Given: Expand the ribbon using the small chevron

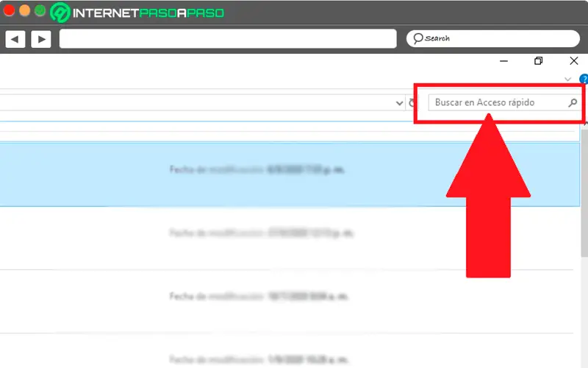Looking at the screenshot, I should pyautogui.click(x=567, y=79).
